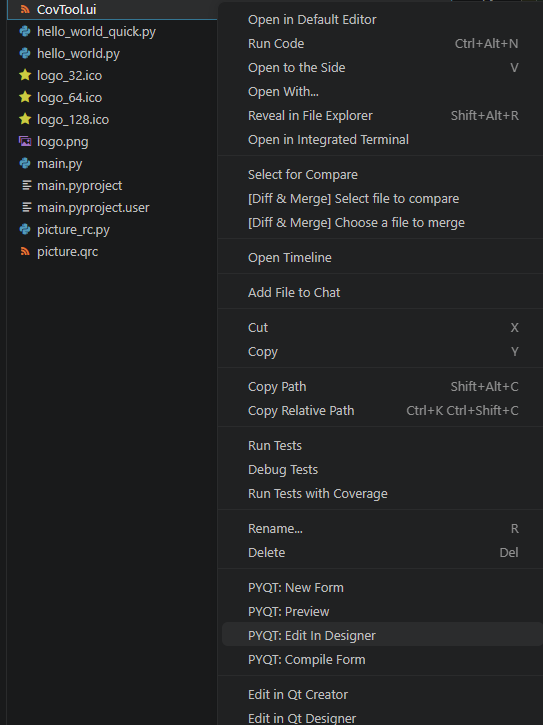543x725 pixels.
Task: Click the Python icon beside hello_world_quick.py
Action: point(25,31)
